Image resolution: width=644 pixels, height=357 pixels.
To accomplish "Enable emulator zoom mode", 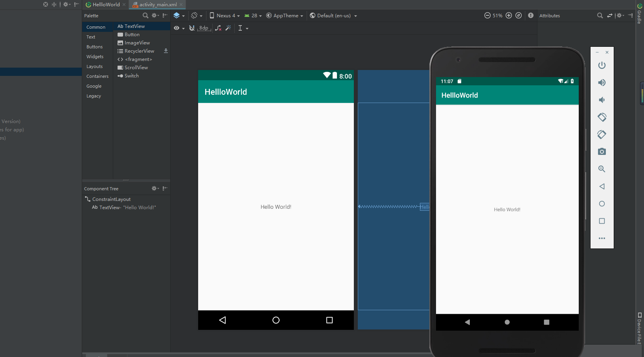I will tap(602, 169).
